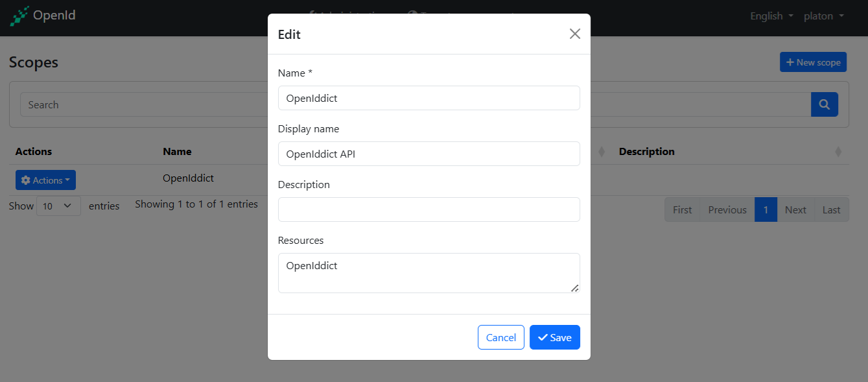The image size is (868, 382).
Task: Click the sort arrows in Description column
Action: pos(838,152)
